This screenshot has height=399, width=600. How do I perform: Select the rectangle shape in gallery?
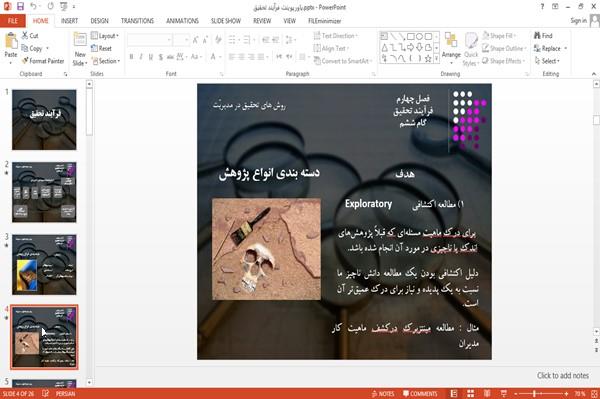tap(411, 37)
